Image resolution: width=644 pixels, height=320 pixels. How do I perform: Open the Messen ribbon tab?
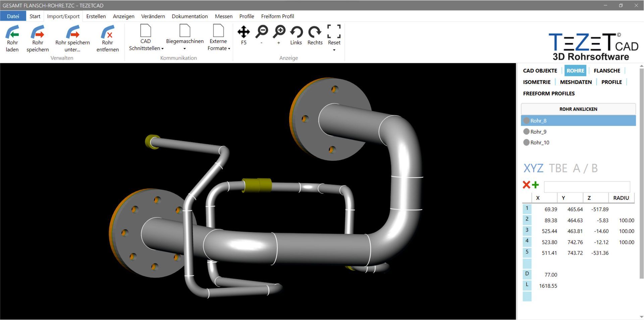pyautogui.click(x=223, y=16)
